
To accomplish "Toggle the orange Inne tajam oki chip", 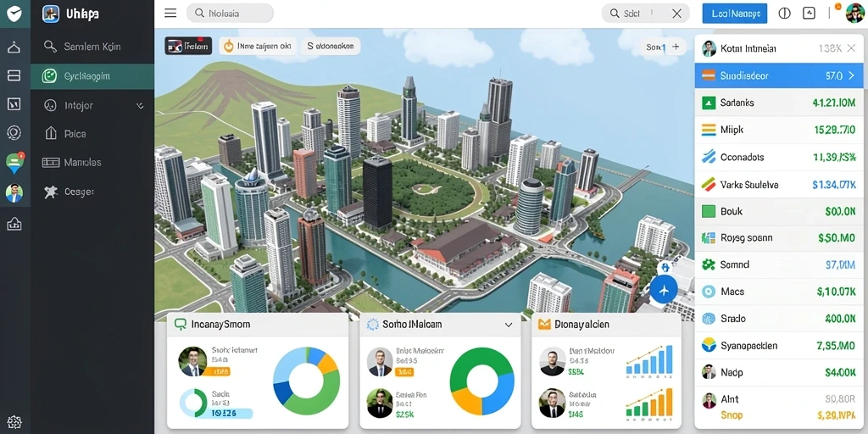I will (258, 47).
